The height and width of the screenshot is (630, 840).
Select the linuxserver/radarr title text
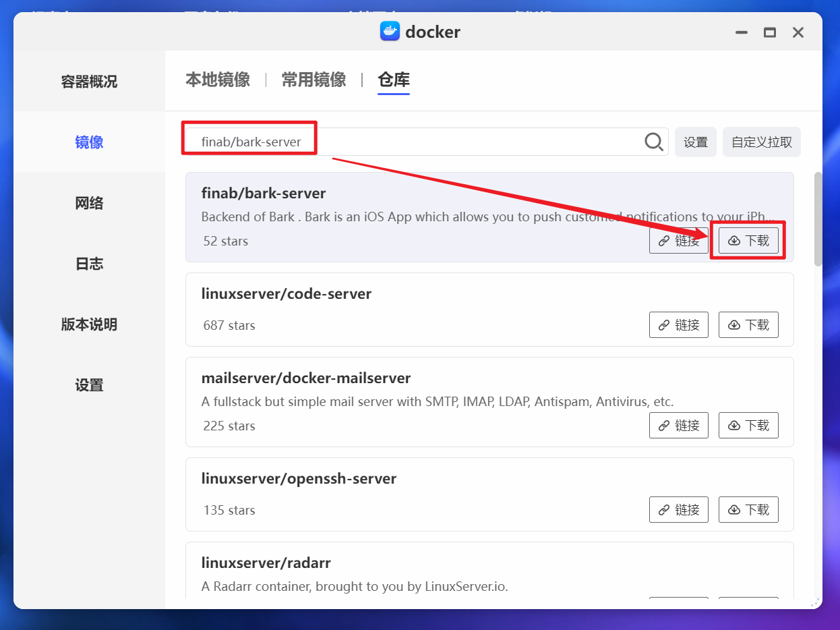pyautogui.click(x=266, y=563)
